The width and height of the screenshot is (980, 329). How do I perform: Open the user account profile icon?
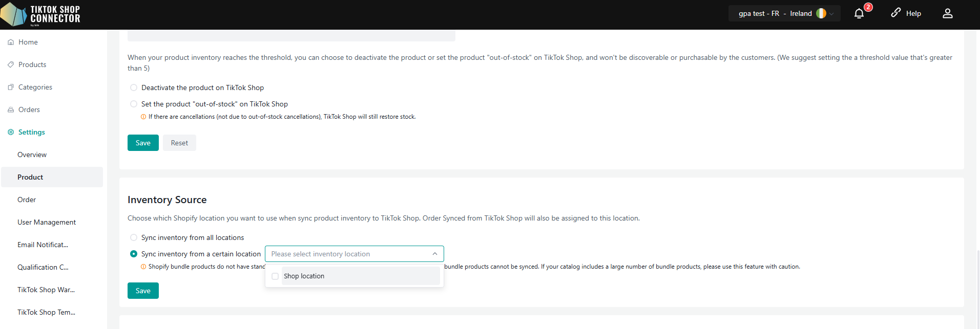click(x=948, y=14)
